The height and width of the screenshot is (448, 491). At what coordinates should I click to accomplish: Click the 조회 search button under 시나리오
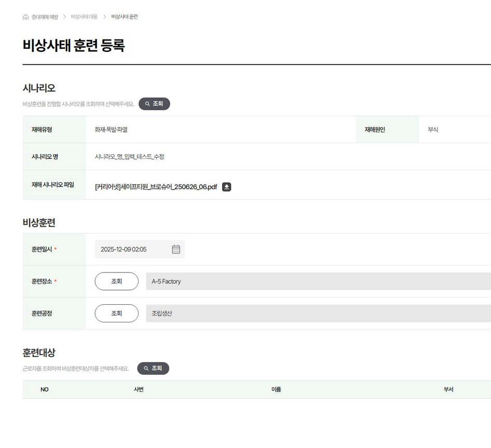click(154, 104)
